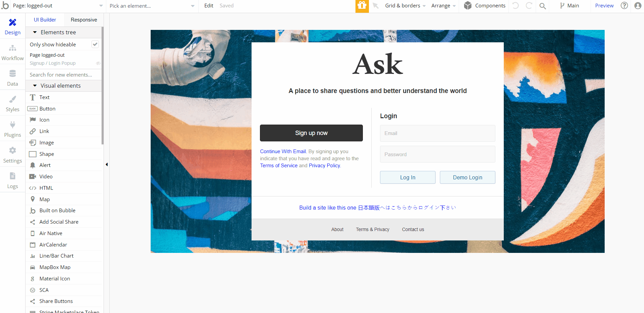Select the HTML element in Visual elements
This screenshot has width=644, height=313.
tap(64, 188)
